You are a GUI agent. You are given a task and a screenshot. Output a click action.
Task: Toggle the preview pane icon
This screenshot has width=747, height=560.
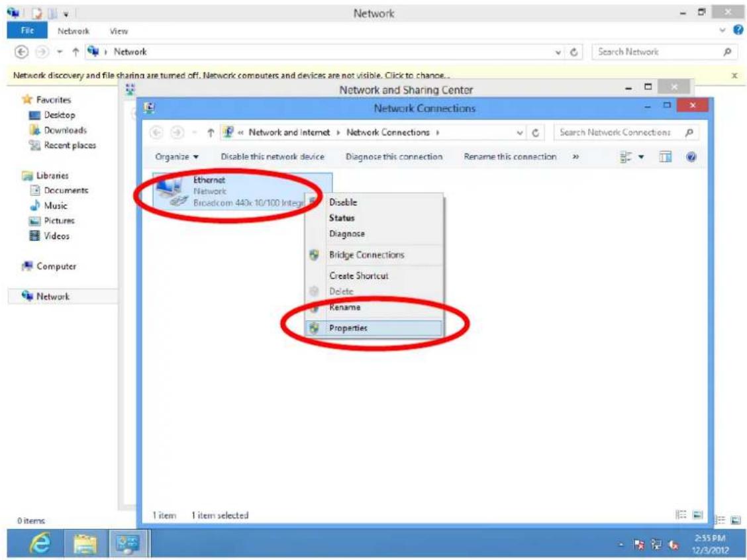pos(666,157)
